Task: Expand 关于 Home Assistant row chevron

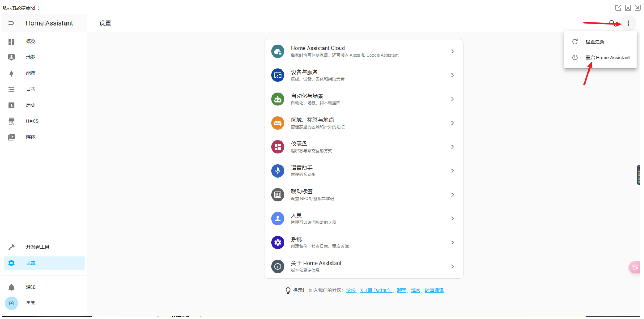Action: click(453, 266)
